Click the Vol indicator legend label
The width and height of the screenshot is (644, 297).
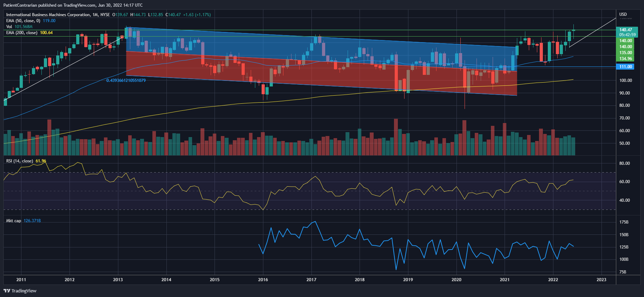click(x=9, y=27)
